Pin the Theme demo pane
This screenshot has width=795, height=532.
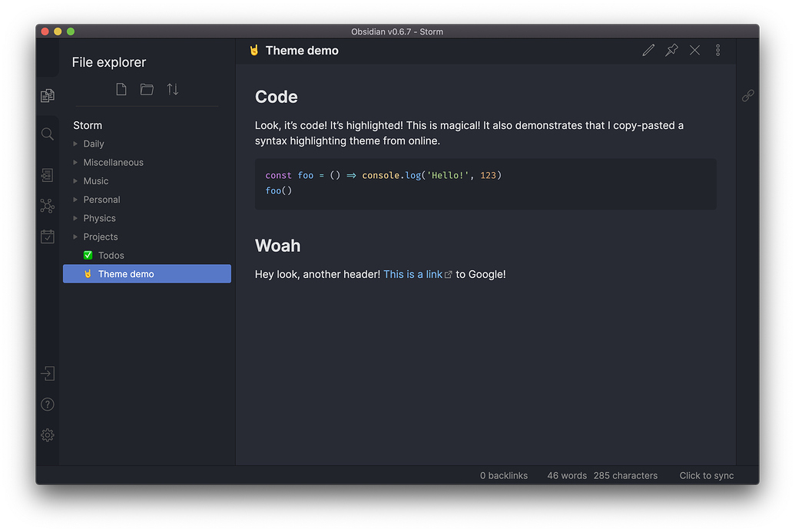(x=671, y=50)
